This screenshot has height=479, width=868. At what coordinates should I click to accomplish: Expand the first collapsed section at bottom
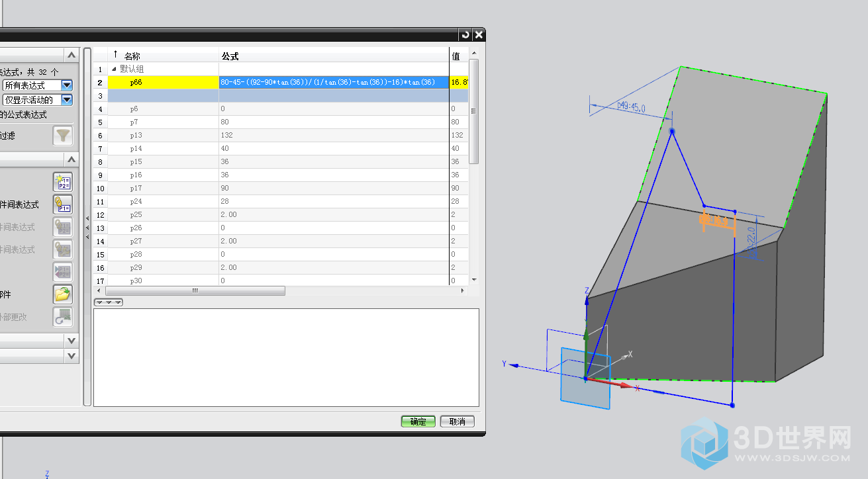pyautogui.click(x=72, y=340)
